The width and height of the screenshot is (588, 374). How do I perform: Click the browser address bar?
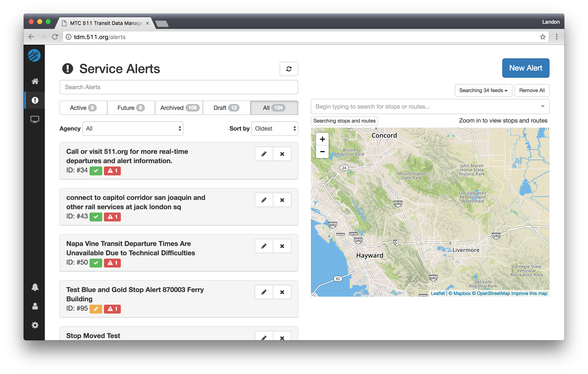point(305,37)
